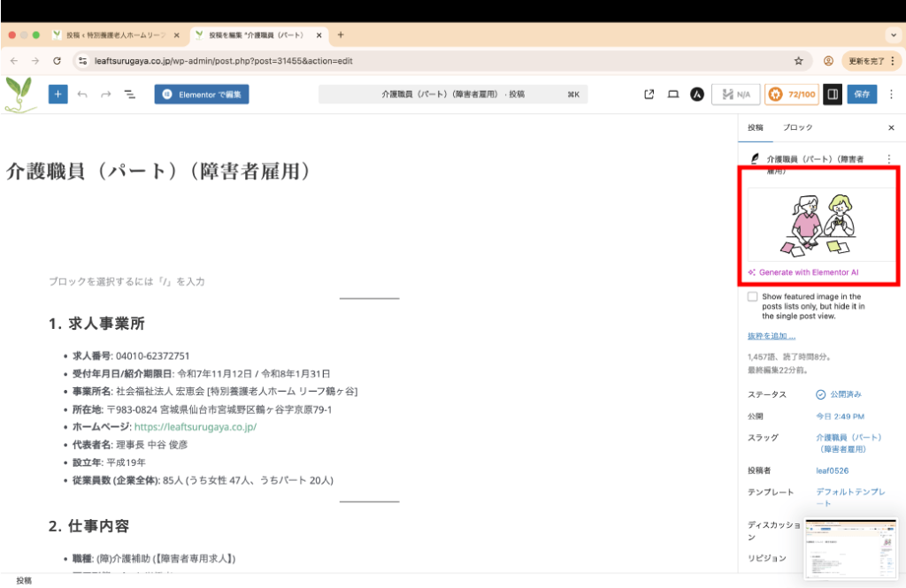Open post actions menu beside the title
Screen dimensions: 906x588
[x=889, y=158]
